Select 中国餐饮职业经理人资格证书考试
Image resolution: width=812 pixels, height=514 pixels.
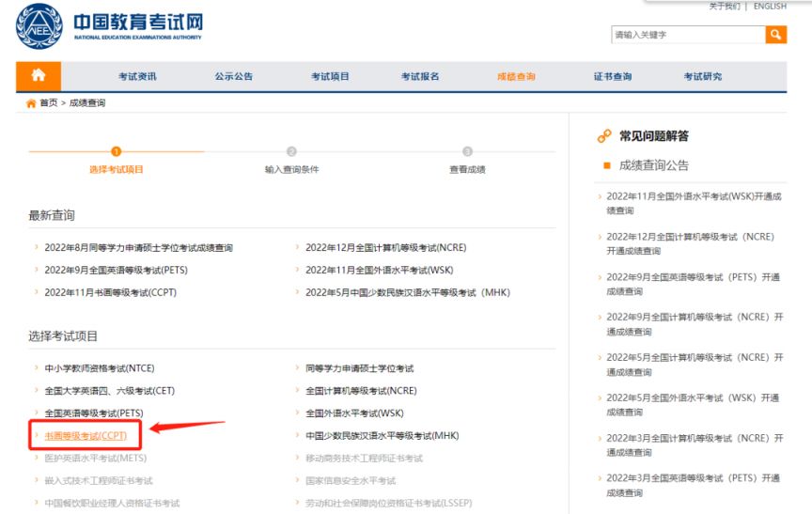pyautogui.click(x=112, y=503)
